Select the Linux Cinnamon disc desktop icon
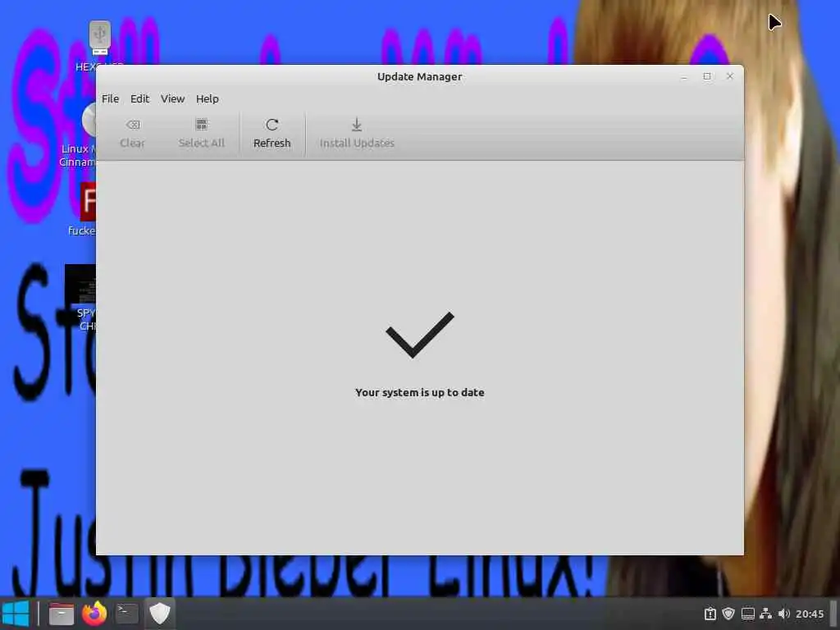The height and width of the screenshot is (630, 840). point(89,120)
